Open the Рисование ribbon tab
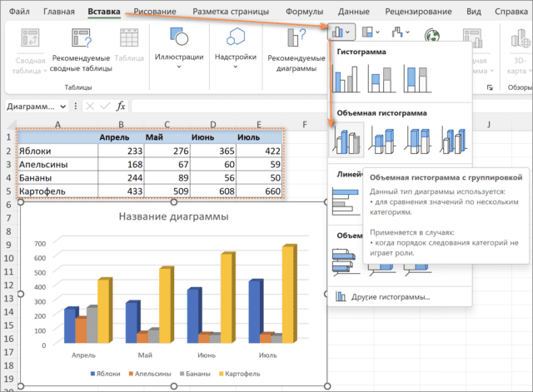Screen dimensions: 533x392 [155, 11]
